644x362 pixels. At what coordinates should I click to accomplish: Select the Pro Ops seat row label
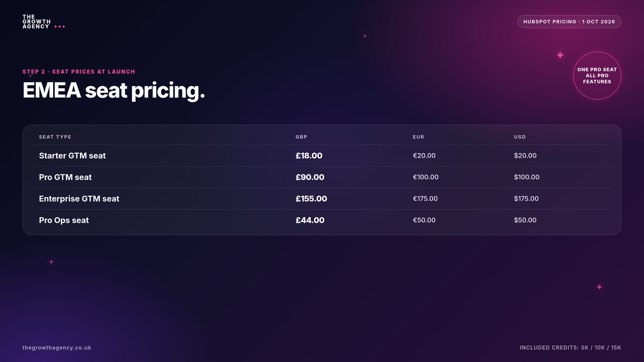coord(64,220)
